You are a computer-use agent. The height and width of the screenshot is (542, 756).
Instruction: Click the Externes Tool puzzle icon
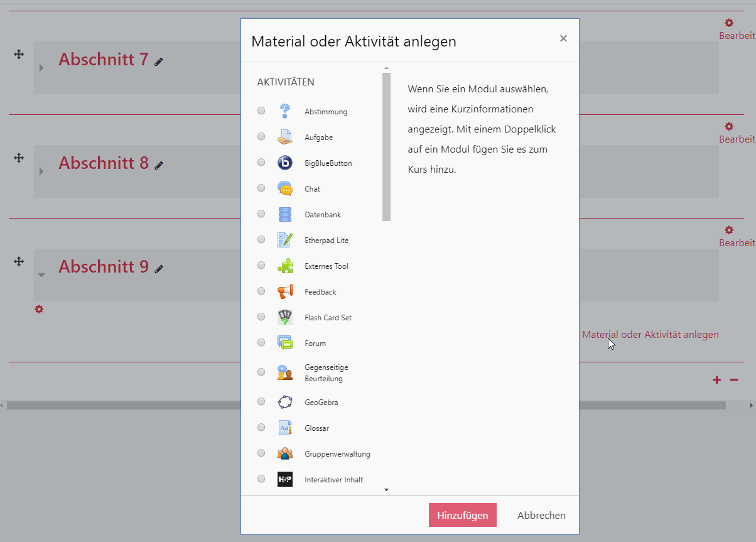(284, 266)
